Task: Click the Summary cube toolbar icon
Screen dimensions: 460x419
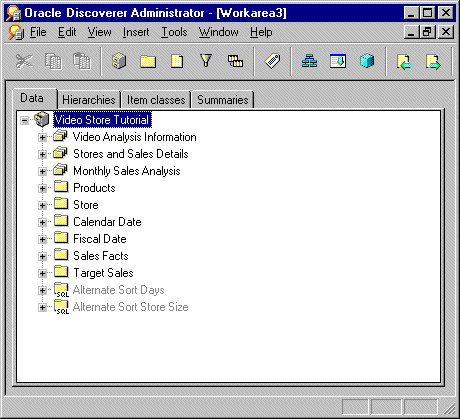Action: tap(367, 61)
